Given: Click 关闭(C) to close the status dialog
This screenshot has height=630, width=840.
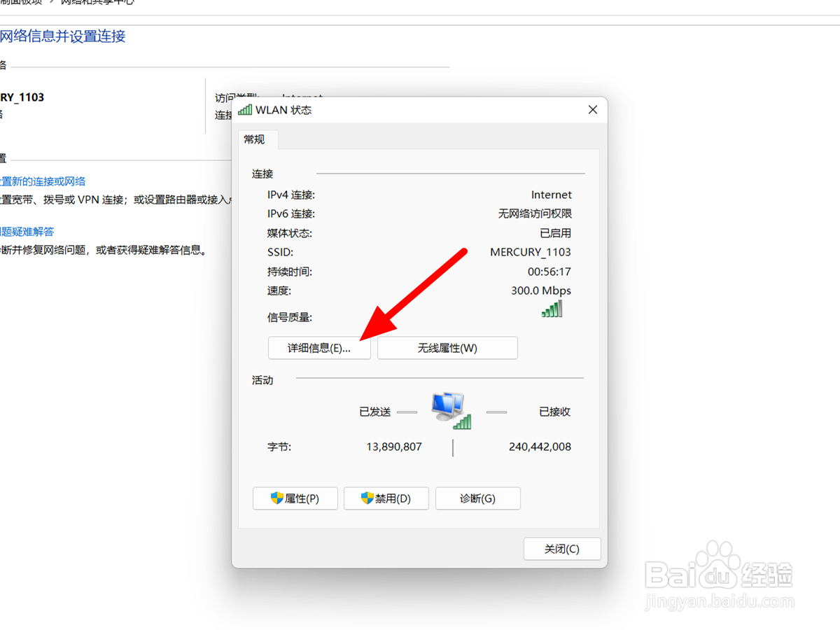Looking at the screenshot, I should pyautogui.click(x=562, y=548).
